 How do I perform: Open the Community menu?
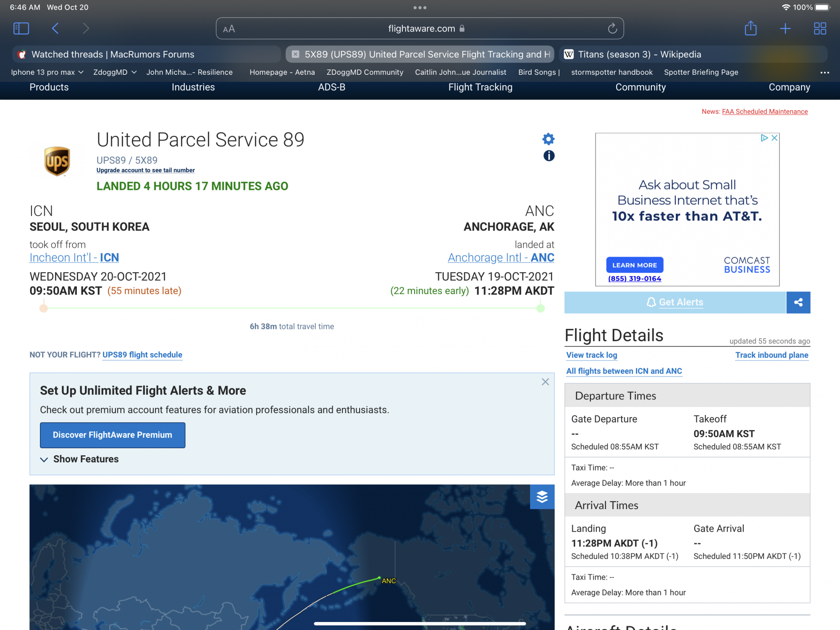tap(640, 87)
